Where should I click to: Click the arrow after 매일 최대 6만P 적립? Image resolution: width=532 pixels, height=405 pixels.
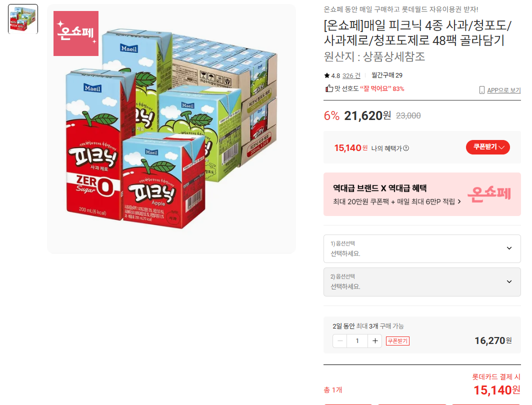point(459,201)
